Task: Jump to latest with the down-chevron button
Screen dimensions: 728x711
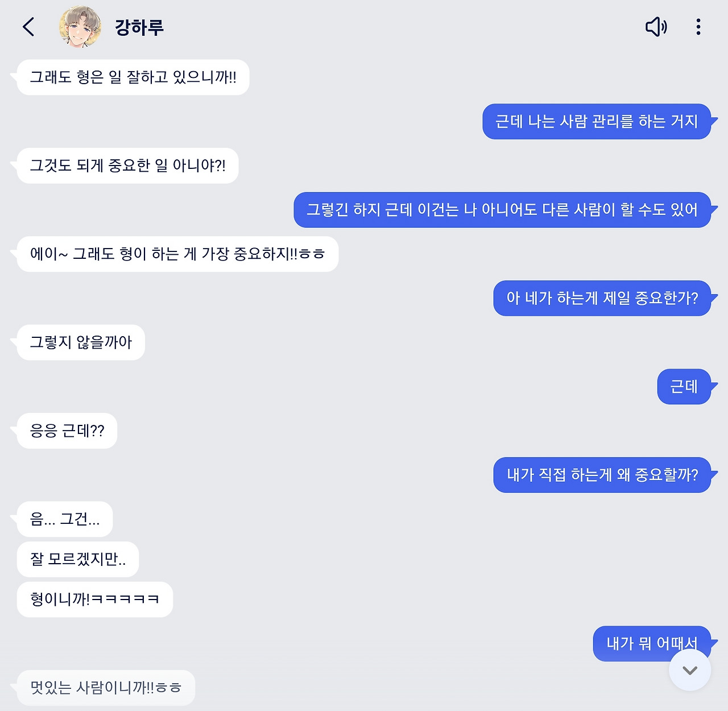Action: tap(690, 670)
